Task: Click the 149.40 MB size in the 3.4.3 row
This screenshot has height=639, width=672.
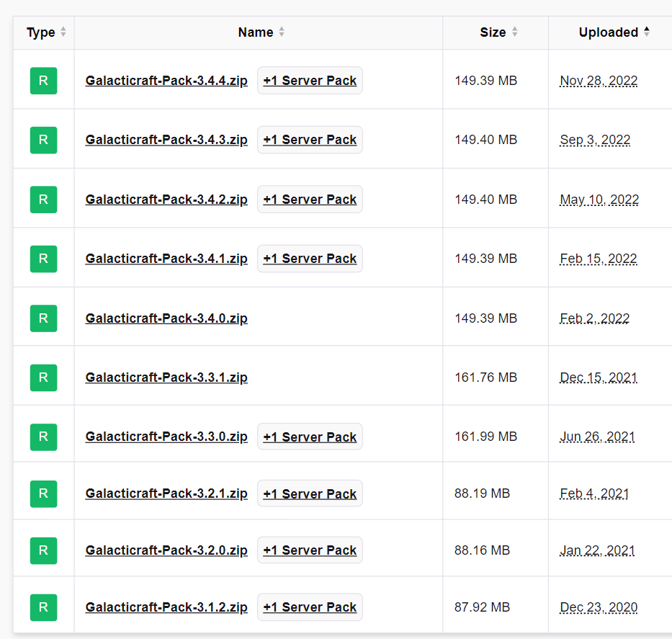Action: pos(486,140)
